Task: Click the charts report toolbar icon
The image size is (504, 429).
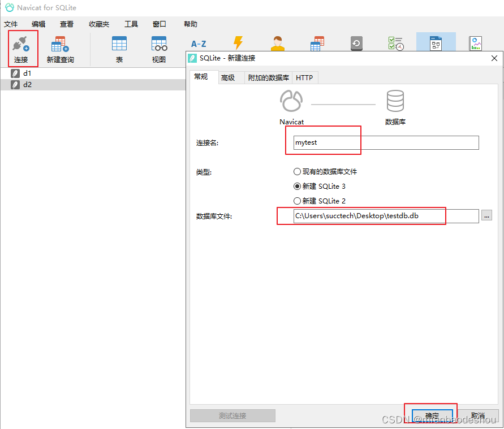Action: coord(475,44)
